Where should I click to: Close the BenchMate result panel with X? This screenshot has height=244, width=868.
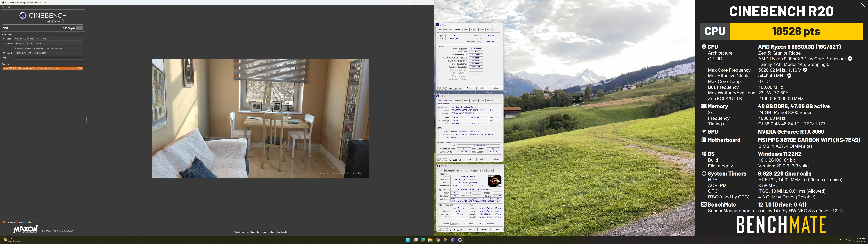(862, 5)
